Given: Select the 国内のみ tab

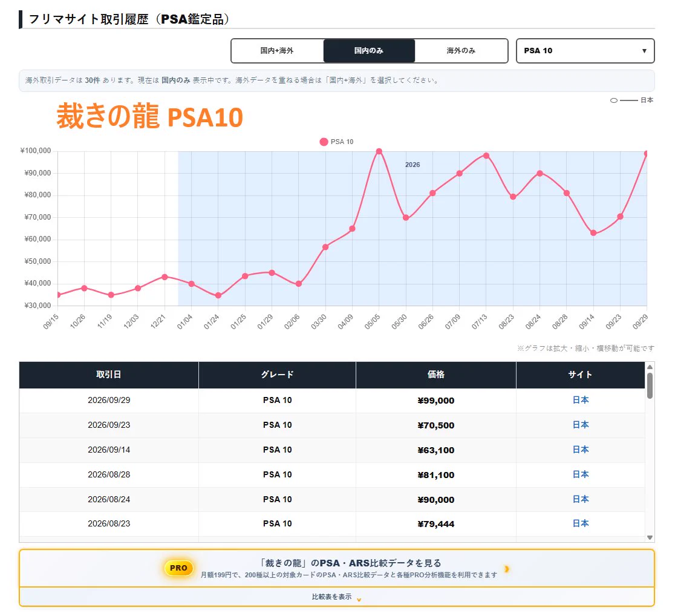Looking at the screenshot, I should click(x=369, y=51).
